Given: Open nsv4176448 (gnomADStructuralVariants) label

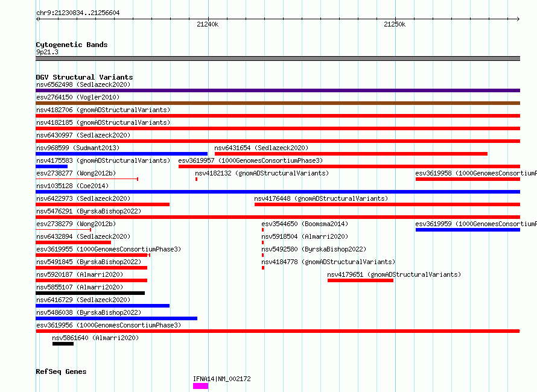Looking at the screenshot, I should click(321, 198).
